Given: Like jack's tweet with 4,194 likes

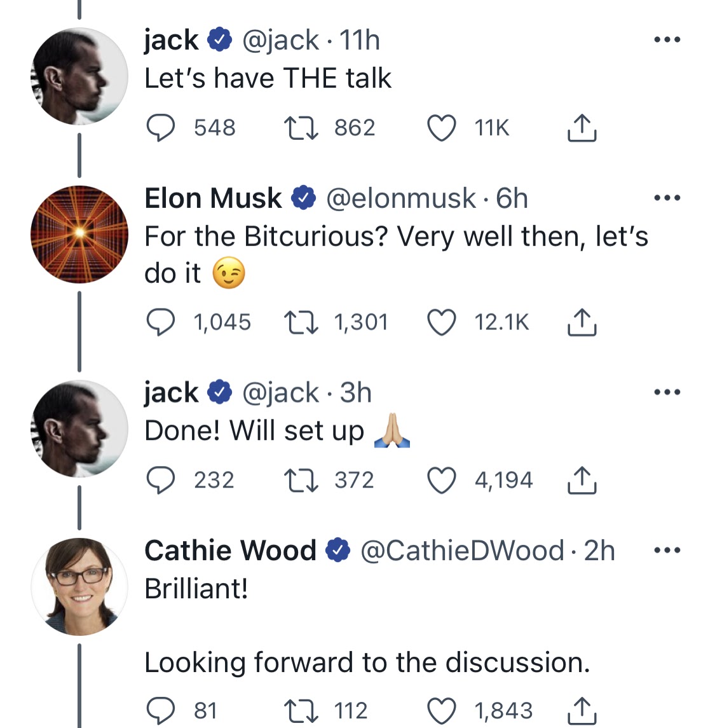Looking at the screenshot, I should point(441,480).
